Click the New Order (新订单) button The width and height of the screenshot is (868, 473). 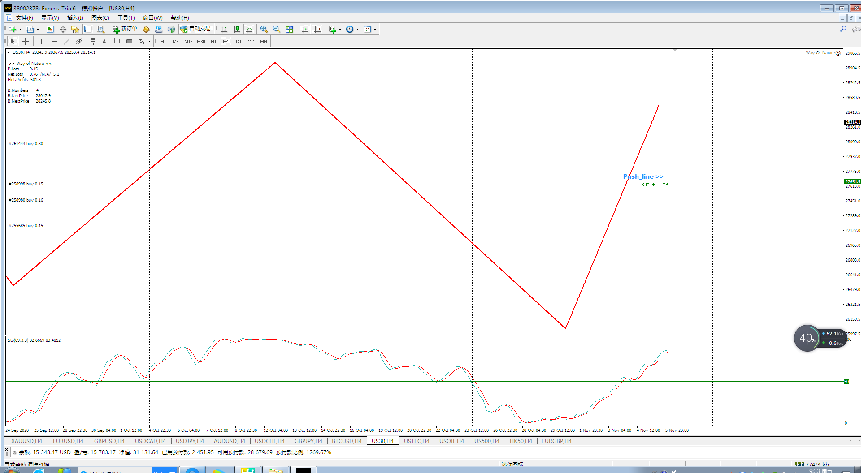[125, 29]
